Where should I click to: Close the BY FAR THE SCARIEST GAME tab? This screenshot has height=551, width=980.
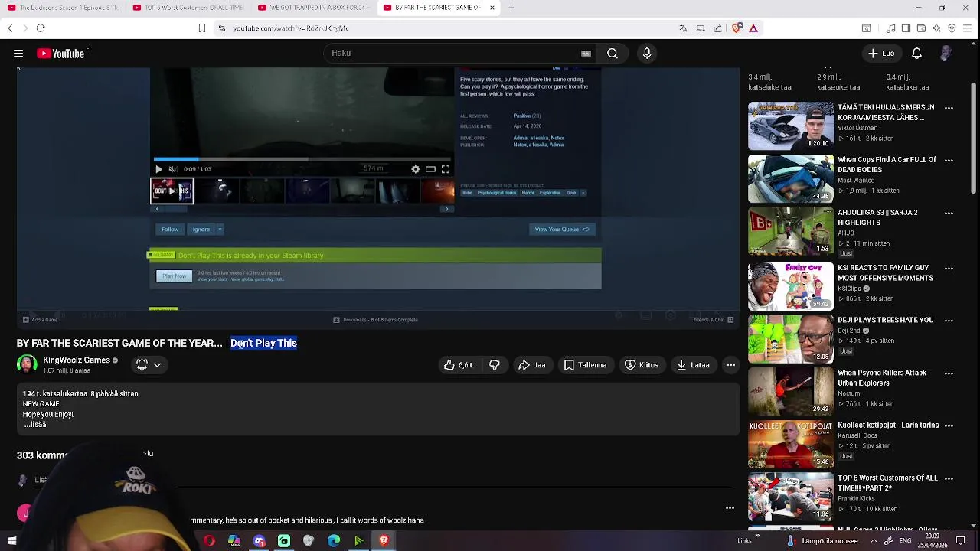[x=492, y=8]
